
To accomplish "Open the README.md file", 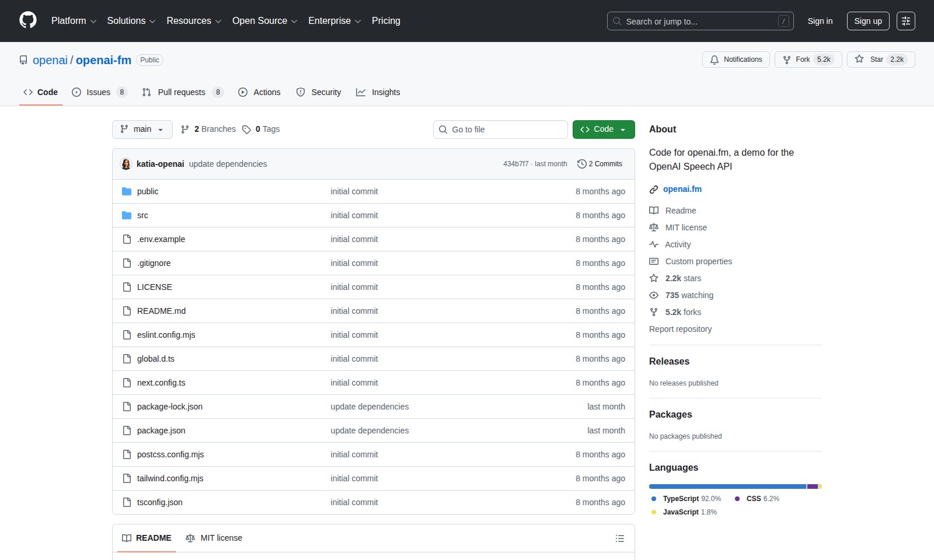I will (x=161, y=311).
